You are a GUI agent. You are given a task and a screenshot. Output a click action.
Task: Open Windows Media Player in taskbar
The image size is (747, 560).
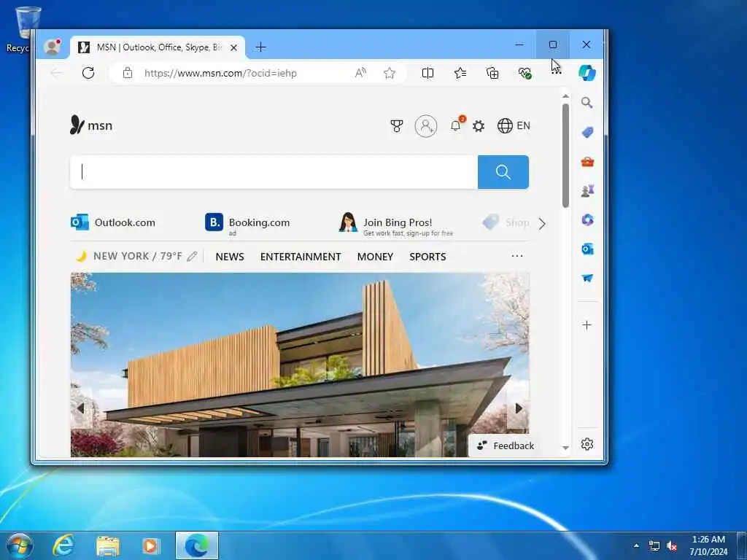151,545
